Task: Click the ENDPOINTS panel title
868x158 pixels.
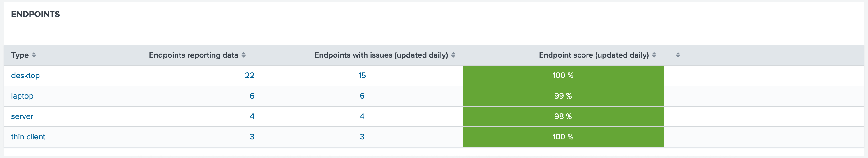Action: click(x=35, y=15)
